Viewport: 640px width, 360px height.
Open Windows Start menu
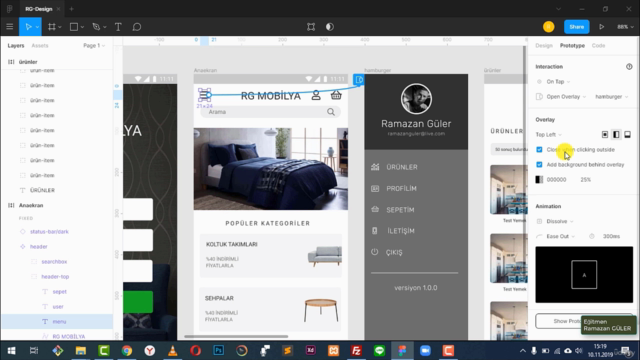[x=11, y=351]
